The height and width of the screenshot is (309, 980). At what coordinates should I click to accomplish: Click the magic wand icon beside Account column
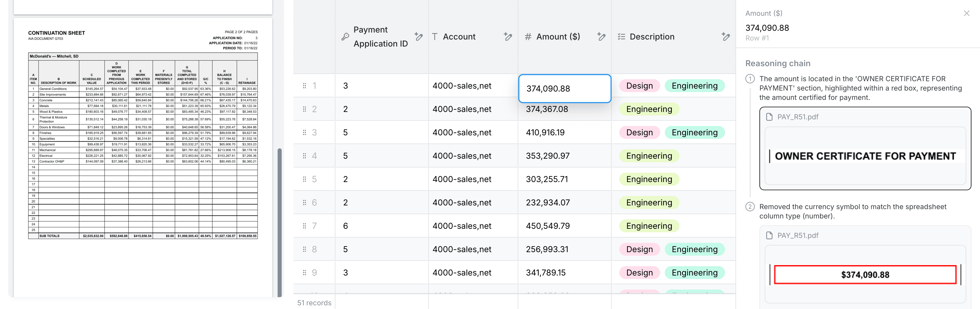[508, 37]
